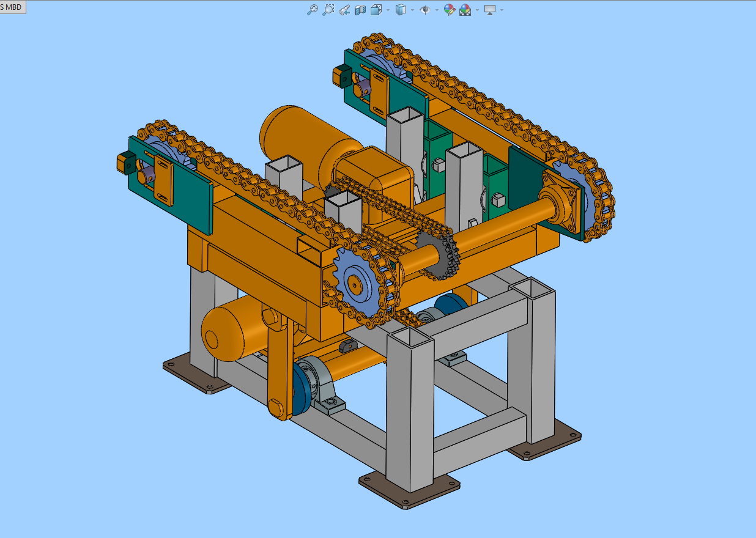Click the Zoom to Fit icon
Screen dimensions: 756x538
point(312,10)
